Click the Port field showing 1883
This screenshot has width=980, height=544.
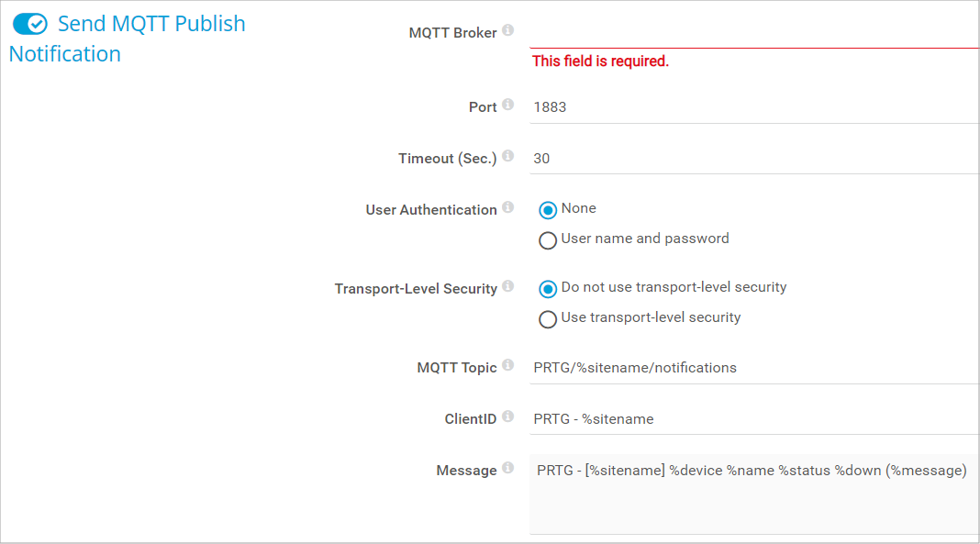click(754, 107)
